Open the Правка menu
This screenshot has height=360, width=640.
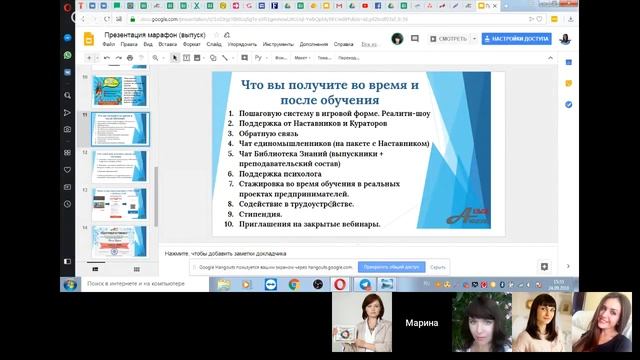(x=129, y=44)
